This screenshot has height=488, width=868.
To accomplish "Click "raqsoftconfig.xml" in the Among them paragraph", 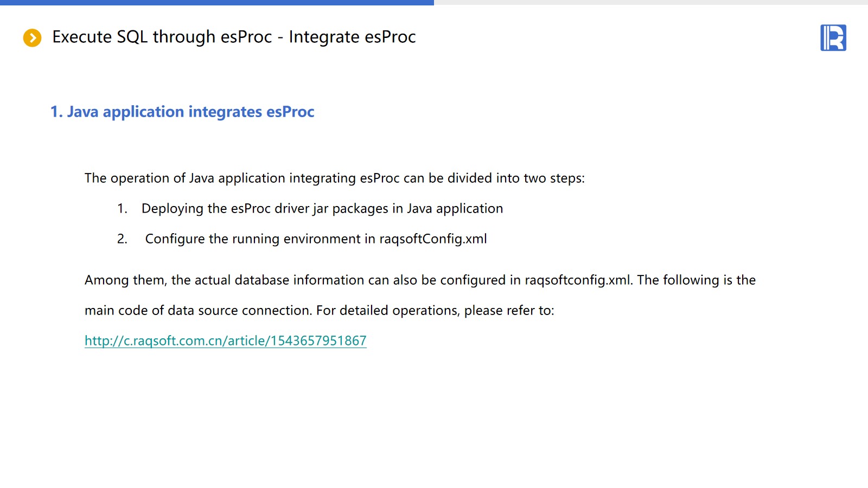I will point(577,280).
